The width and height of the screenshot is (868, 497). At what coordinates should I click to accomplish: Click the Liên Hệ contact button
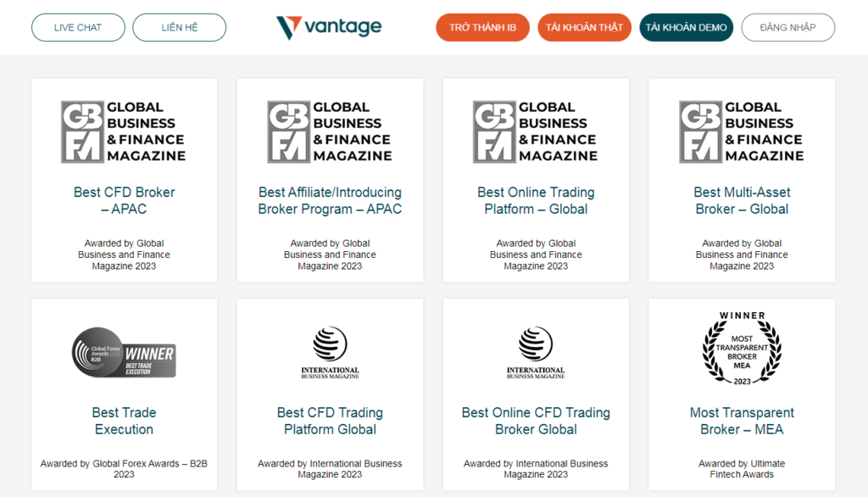(180, 27)
